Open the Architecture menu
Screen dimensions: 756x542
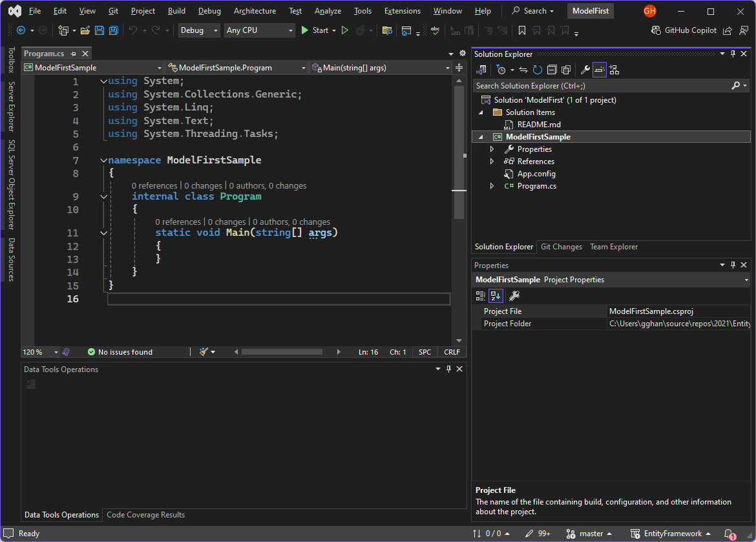(x=255, y=10)
